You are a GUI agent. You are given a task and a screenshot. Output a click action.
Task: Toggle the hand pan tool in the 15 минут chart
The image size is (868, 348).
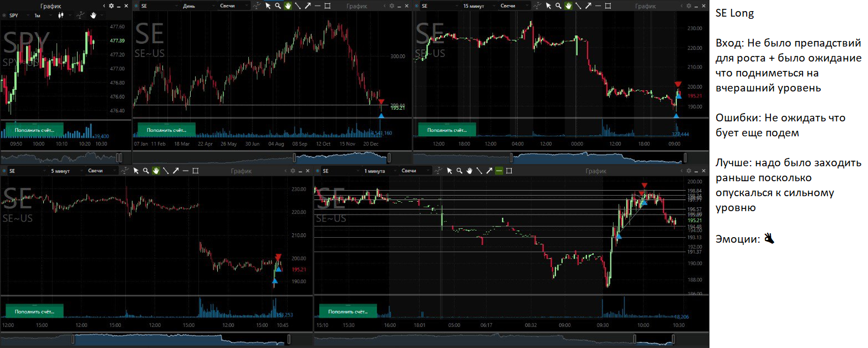[568, 6]
